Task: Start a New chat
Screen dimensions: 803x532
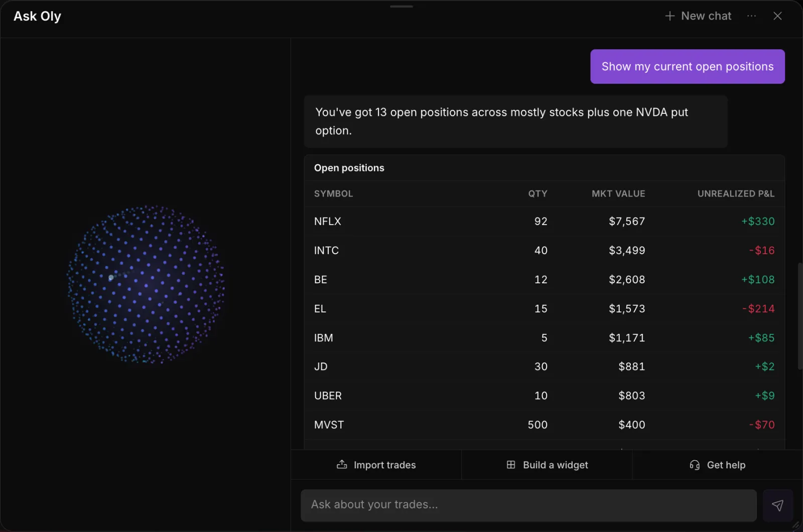Action: (698, 16)
